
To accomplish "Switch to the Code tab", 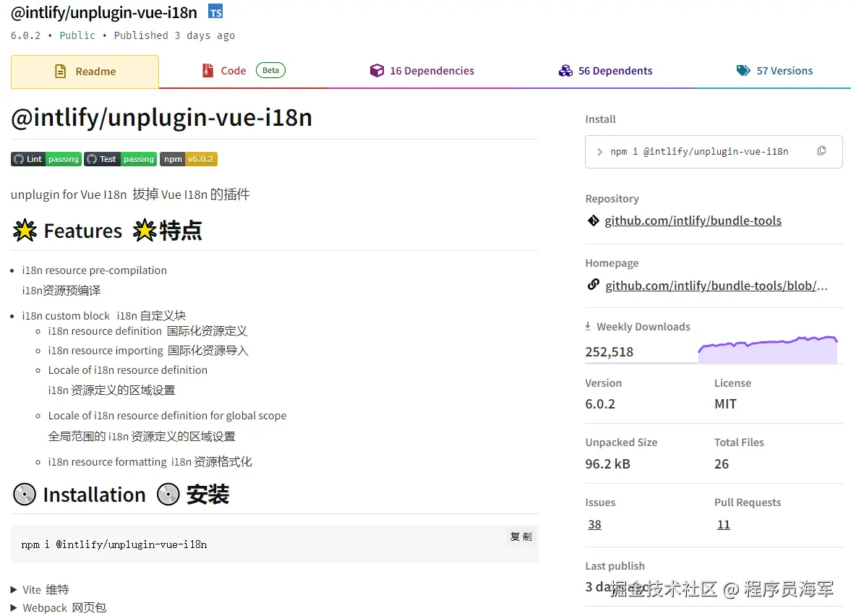I will pyautogui.click(x=244, y=71).
